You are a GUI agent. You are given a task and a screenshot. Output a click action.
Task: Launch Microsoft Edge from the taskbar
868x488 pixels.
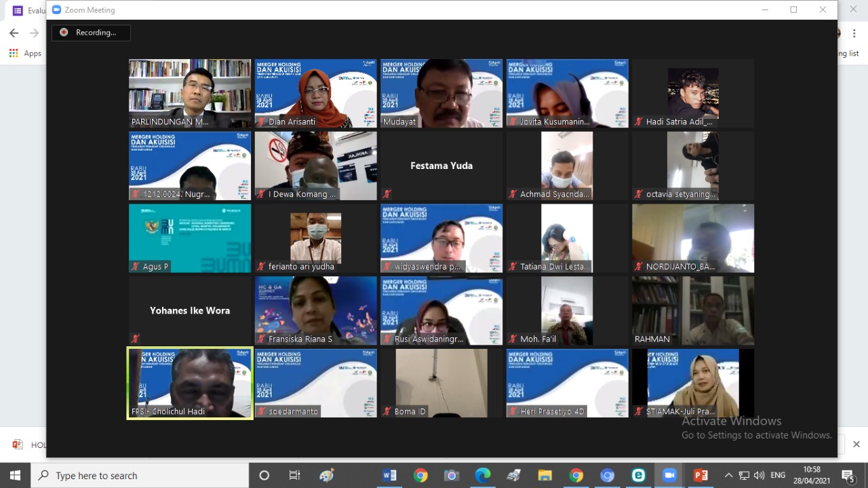pos(483,475)
